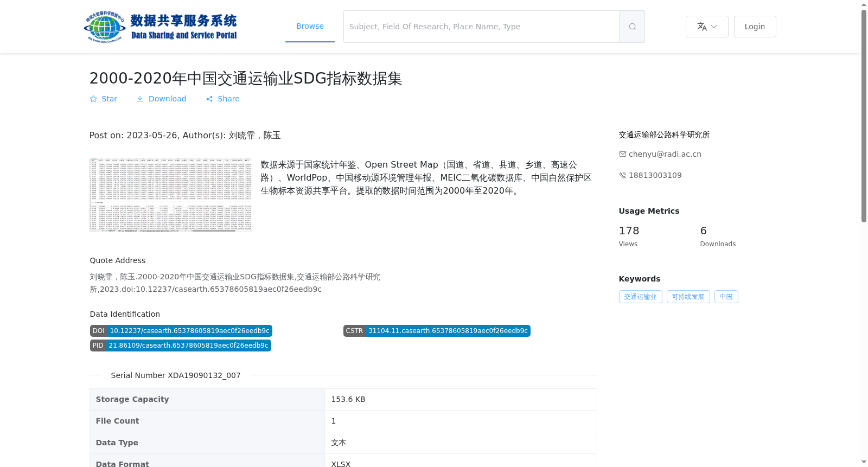
Task: Focus the subject search input field
Action: coord(481,27)
